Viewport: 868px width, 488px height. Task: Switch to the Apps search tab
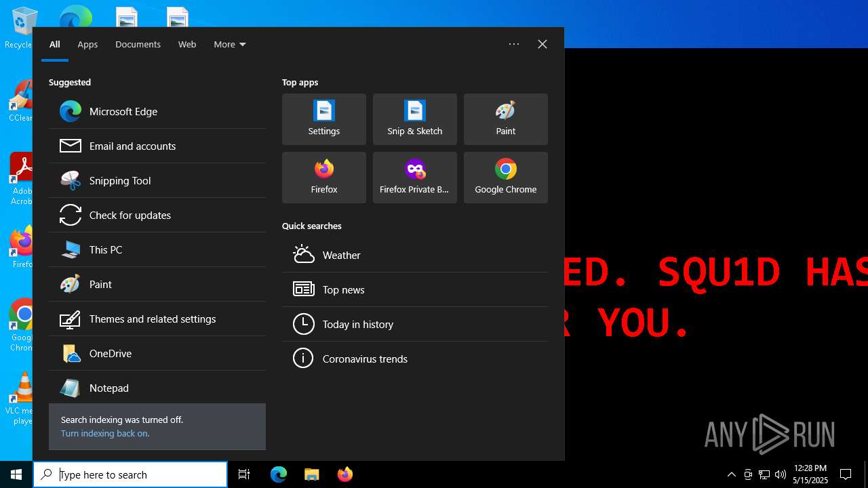point(87,44)
